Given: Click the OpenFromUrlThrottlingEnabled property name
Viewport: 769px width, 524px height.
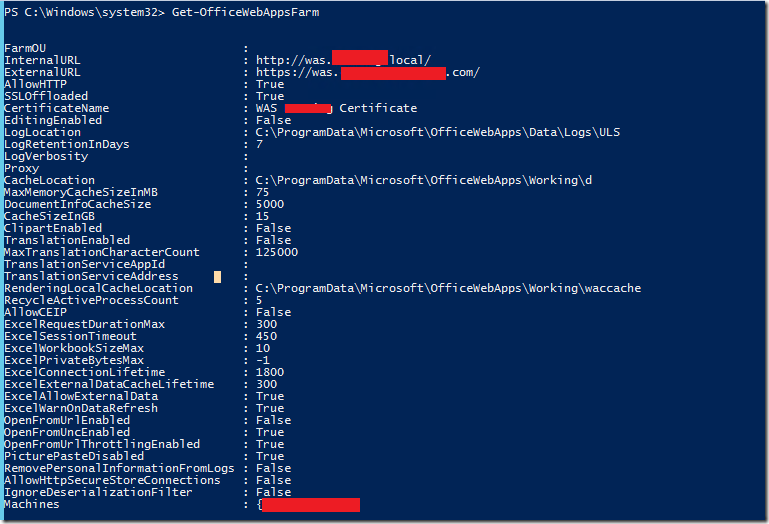Looking at the screenshot, I should pyautogui.click(x=102, y=444).
